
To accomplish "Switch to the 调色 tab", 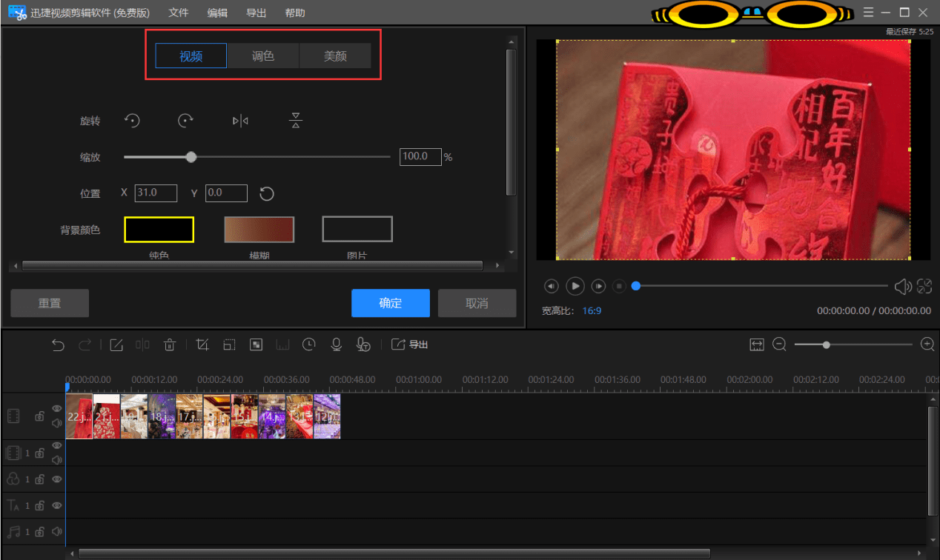I will tap(263, 56).
